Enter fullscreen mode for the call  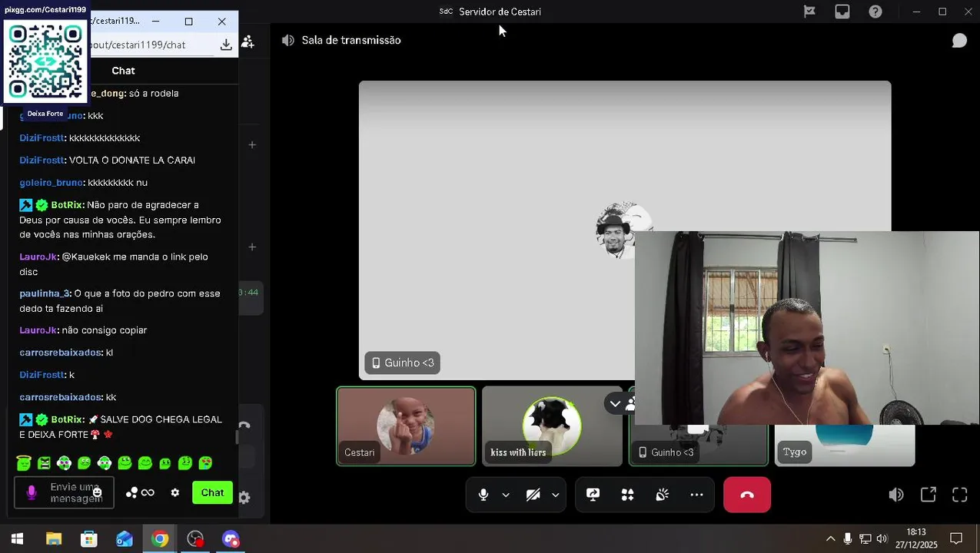pyautogui.click(x=960, y=495)
